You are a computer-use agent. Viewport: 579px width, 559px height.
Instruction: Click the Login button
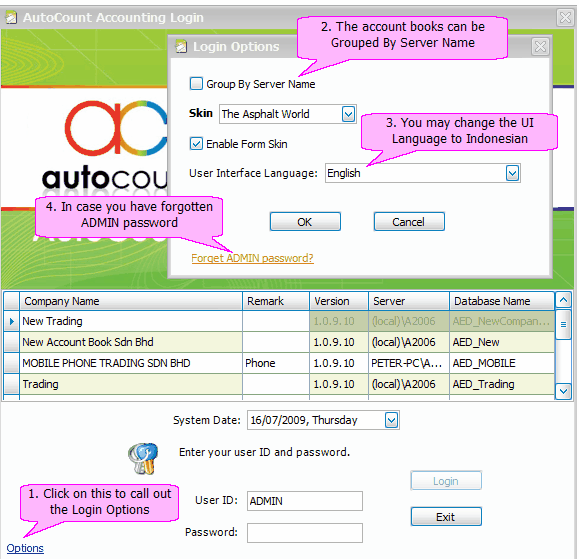(446, 481)
